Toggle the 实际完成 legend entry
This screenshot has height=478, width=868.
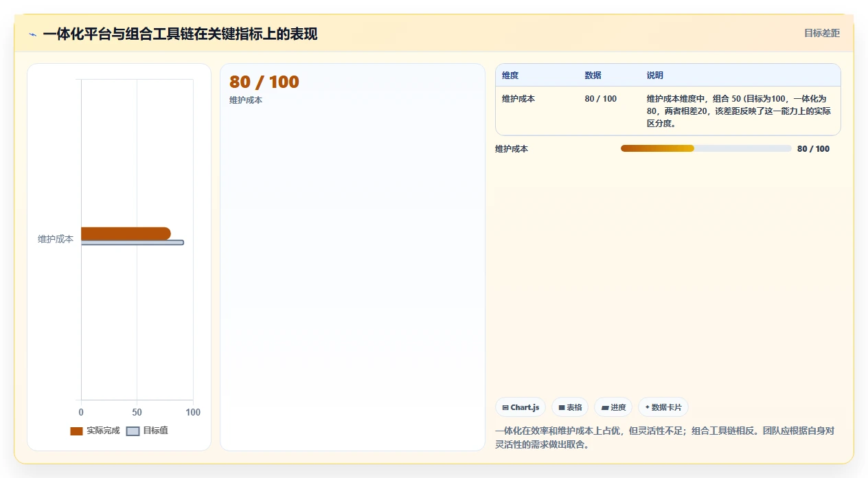click(95, 431)
